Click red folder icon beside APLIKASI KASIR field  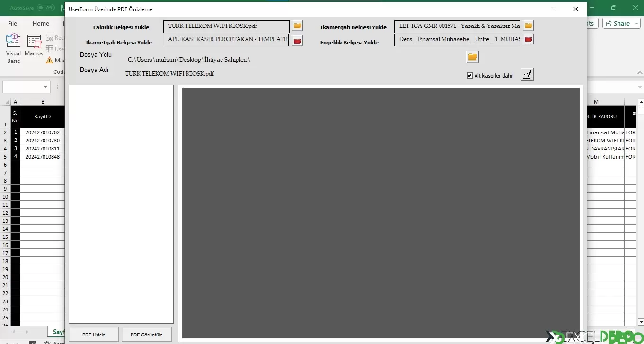297,41
